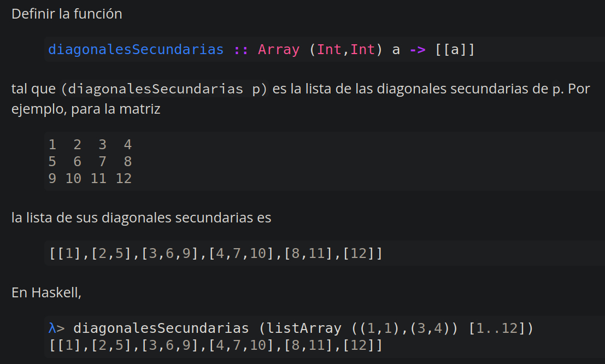Click the 'Definir la función' heading text
The image size is (605, 364).
[67, 14]
